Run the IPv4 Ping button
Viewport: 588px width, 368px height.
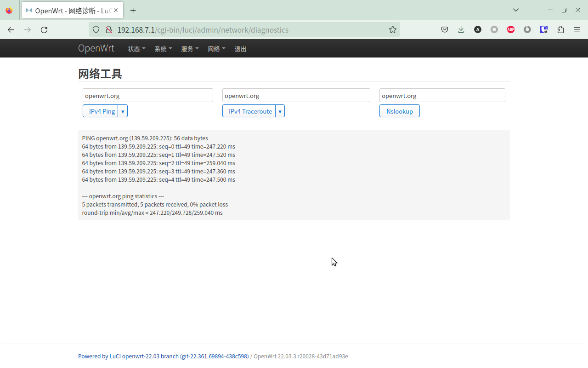click(101, 111)
